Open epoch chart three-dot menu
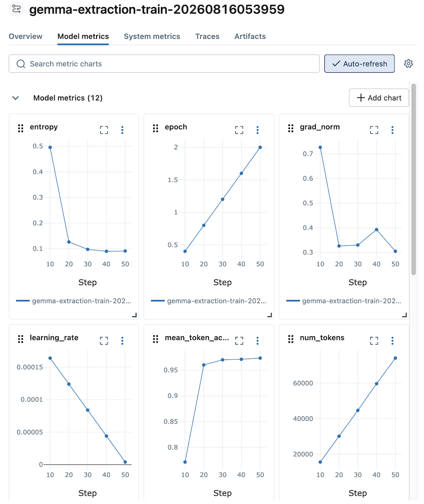 [x=257, y=130]
